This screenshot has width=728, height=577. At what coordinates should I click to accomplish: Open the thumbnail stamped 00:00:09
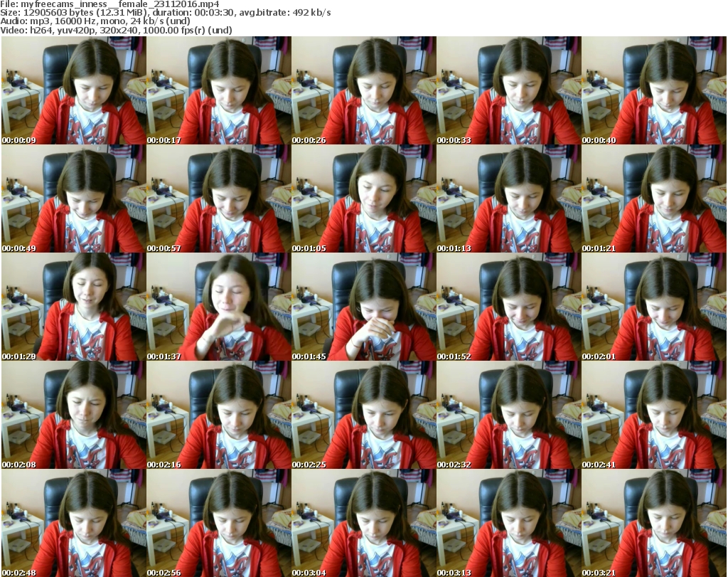(74, 90)
